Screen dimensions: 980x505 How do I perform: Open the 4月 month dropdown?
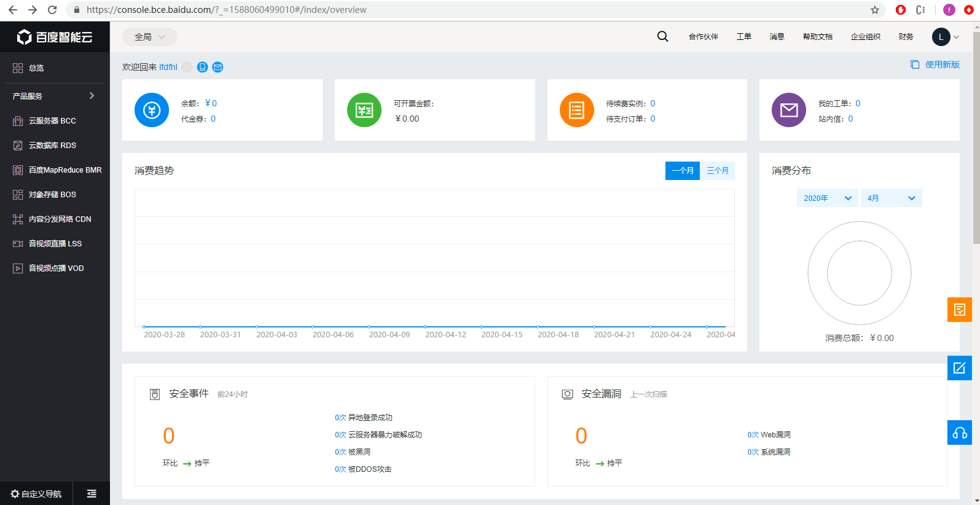[891, 198]
